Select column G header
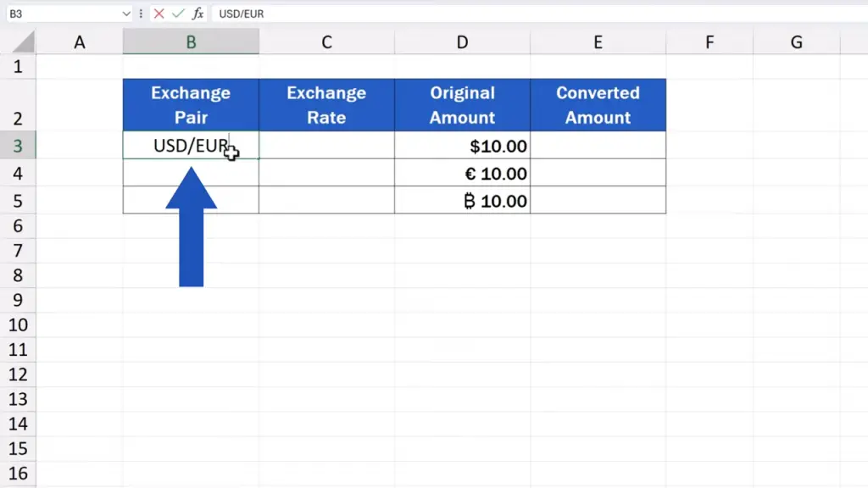 [797, 42]
